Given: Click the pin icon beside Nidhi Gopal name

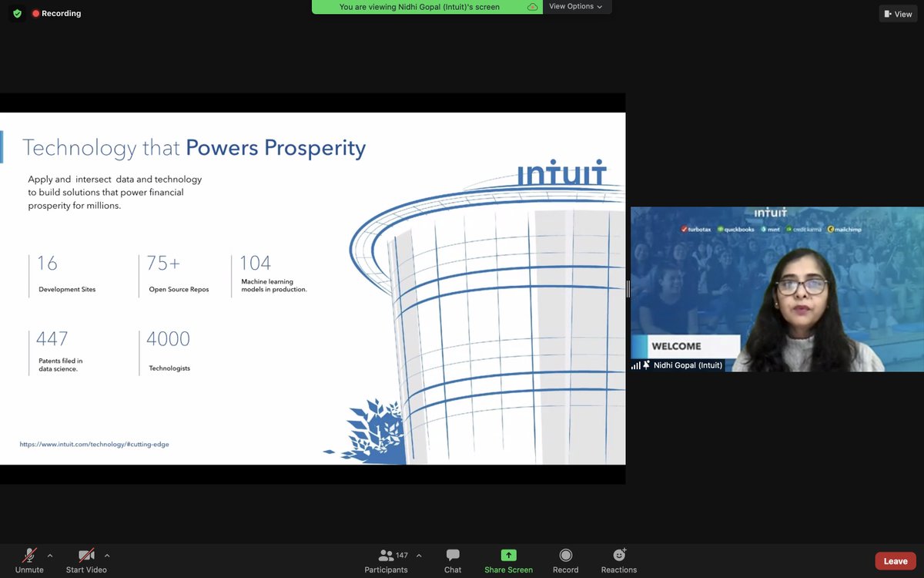Looking at the screenshot, I should pos(647,365).
